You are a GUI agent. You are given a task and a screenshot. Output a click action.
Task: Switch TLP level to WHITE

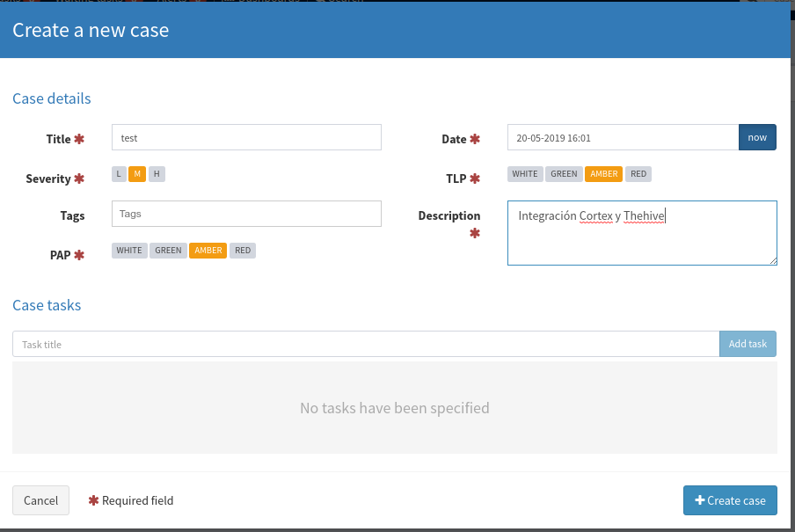pos(525,173)
